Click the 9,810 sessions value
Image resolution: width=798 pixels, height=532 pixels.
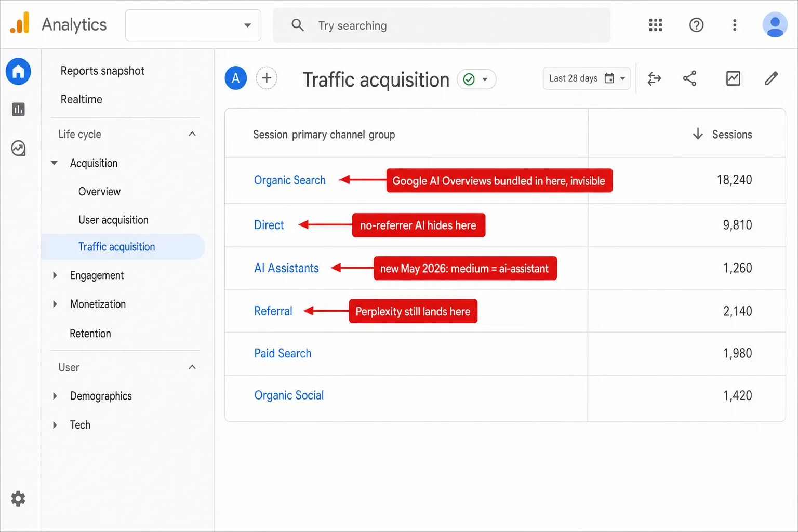738,225
